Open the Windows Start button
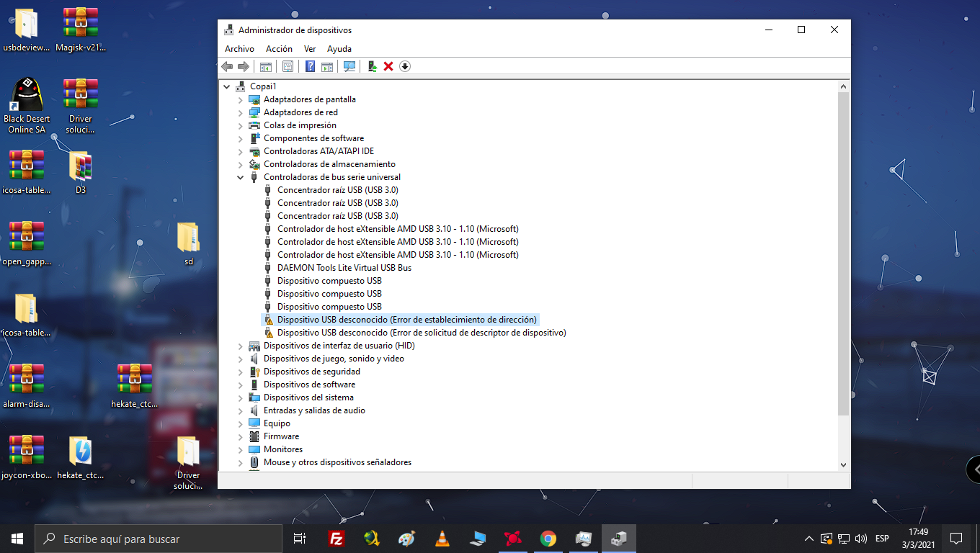Screen dimensions: 980x553 pos(17,539)
